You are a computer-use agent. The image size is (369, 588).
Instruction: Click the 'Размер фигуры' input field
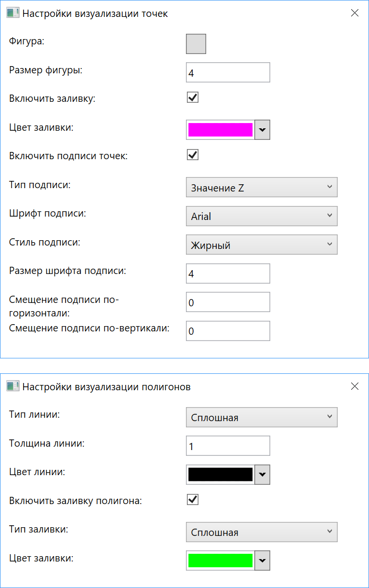click(227, 72)
